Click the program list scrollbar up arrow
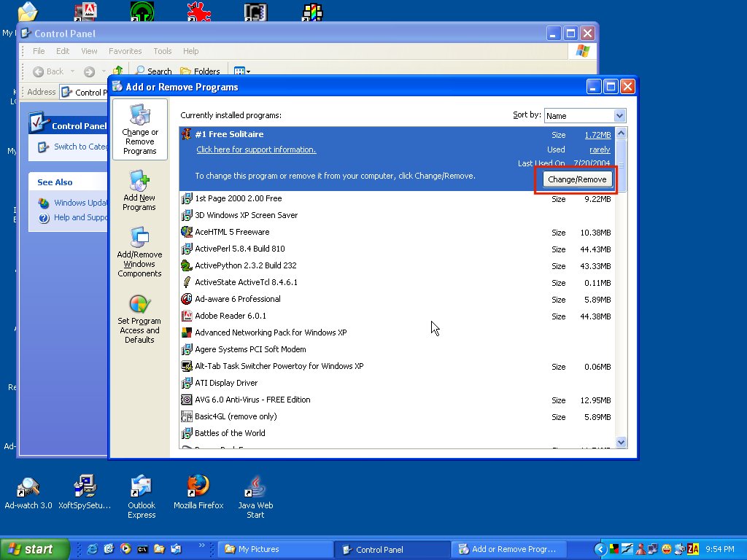The image size is (747, 560). pos(621,133)
